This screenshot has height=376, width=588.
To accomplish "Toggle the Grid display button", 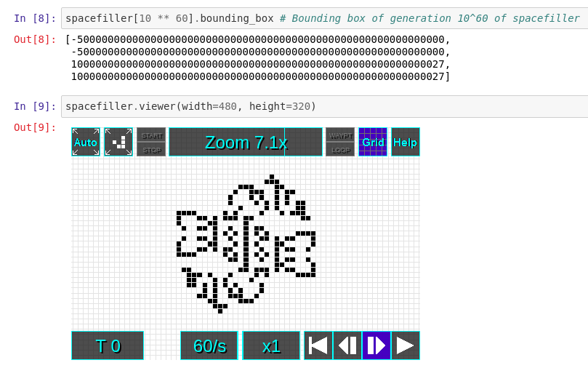I will pos(373,142).
